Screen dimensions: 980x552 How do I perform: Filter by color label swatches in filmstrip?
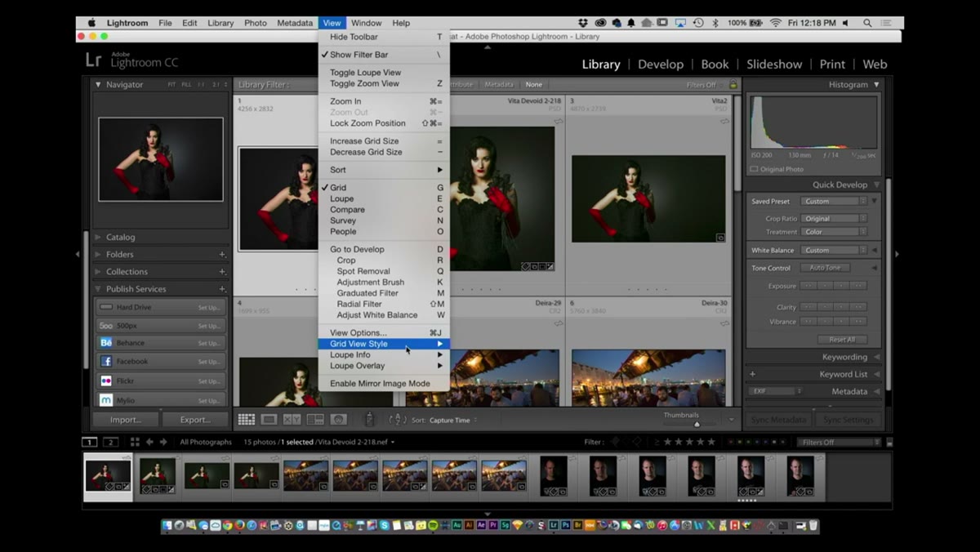pos(757,442)
